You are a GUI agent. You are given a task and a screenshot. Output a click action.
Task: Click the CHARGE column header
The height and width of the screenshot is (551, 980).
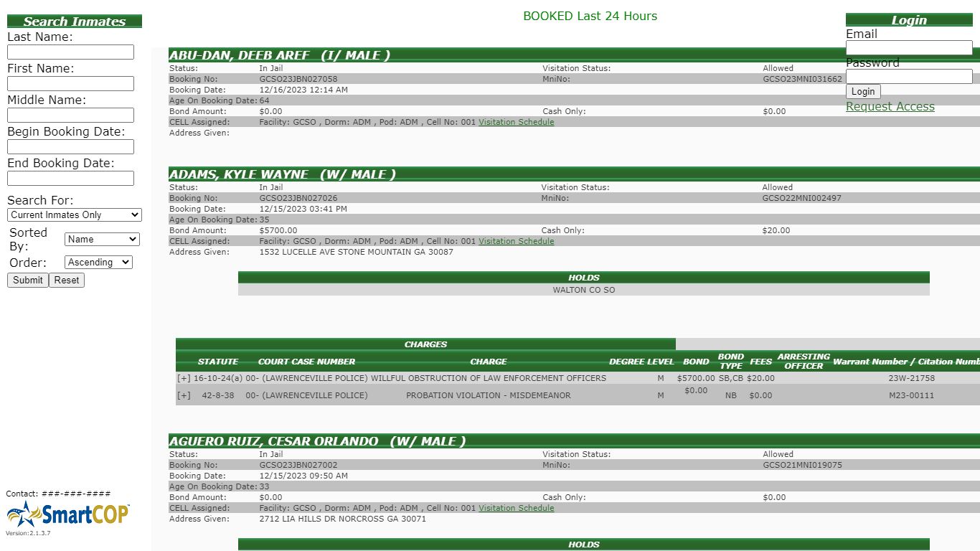(x=489, y=362)
